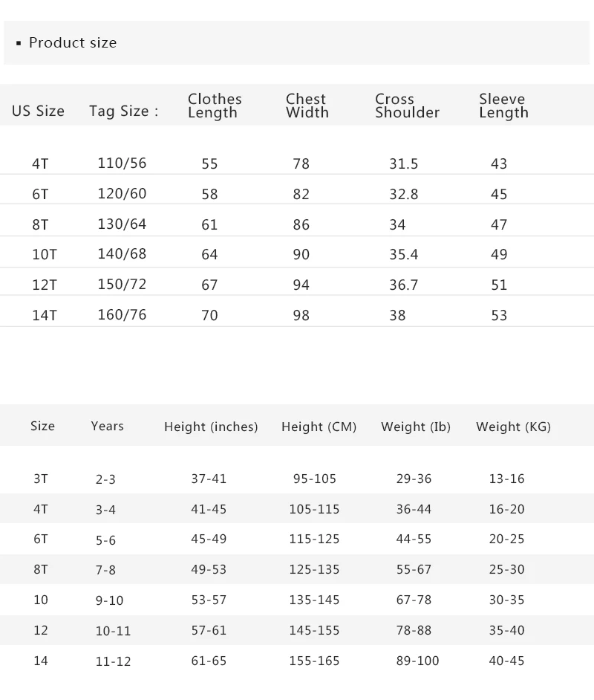Select the 40-45 weight KG cell
This screenshot has width=594, height=700.
point(506,661)
